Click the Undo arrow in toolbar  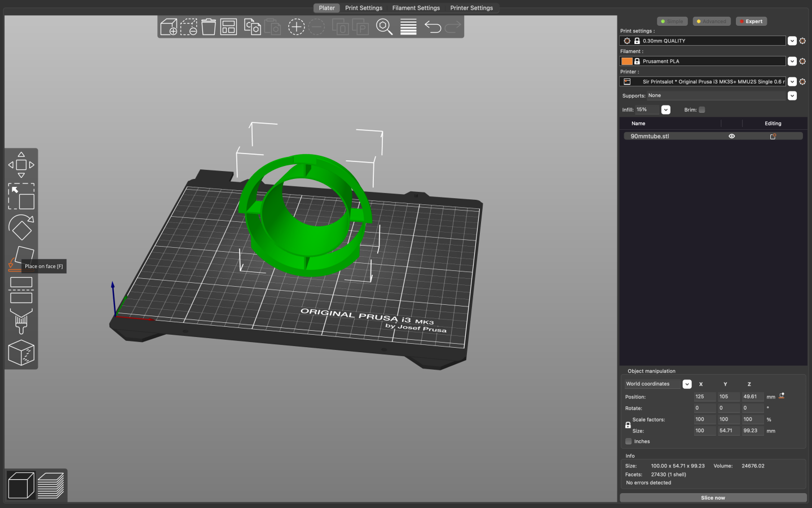coord(433,27)
